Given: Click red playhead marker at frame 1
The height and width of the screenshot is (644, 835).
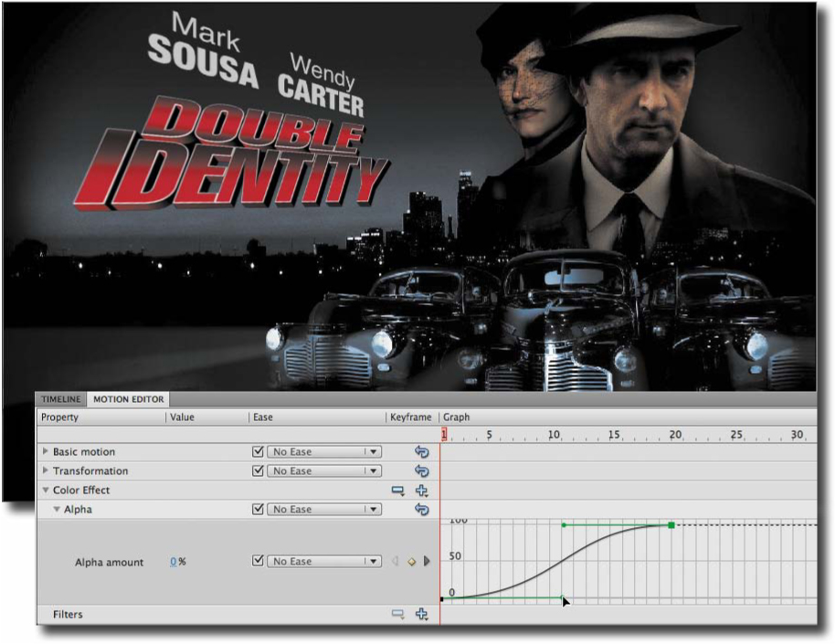Looking at the screenshot, I should (x=444, y=435).
